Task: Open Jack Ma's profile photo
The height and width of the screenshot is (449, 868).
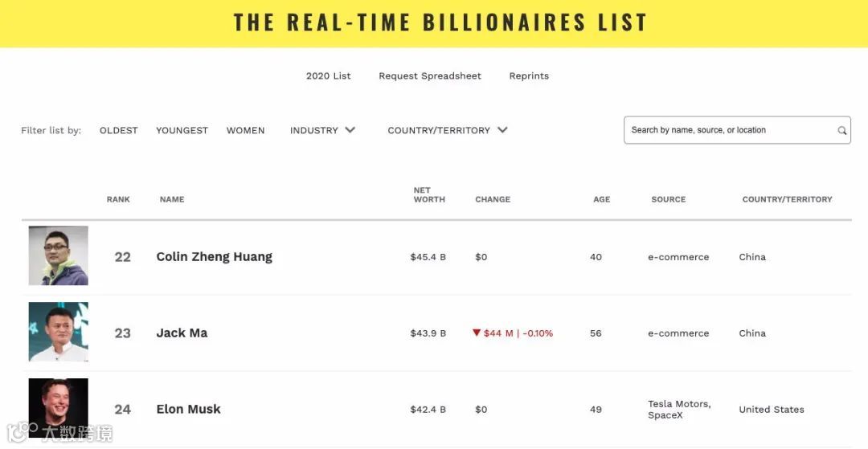Action: [x=59, y=332]
